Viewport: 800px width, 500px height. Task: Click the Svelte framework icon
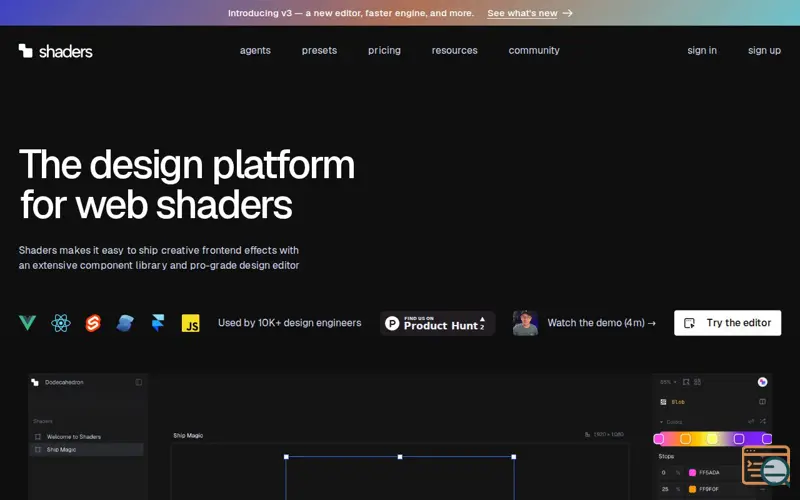(93, 323)
